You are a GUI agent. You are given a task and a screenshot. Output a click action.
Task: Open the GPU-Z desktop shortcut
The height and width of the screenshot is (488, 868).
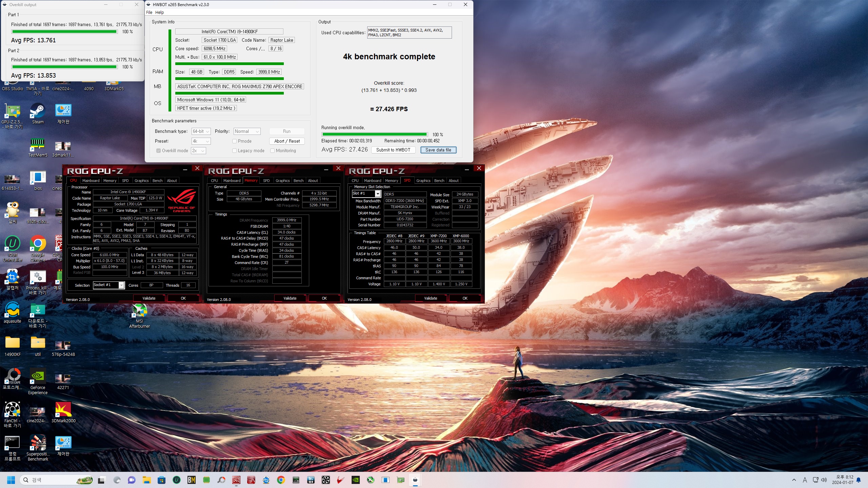[x=13, y=116]
